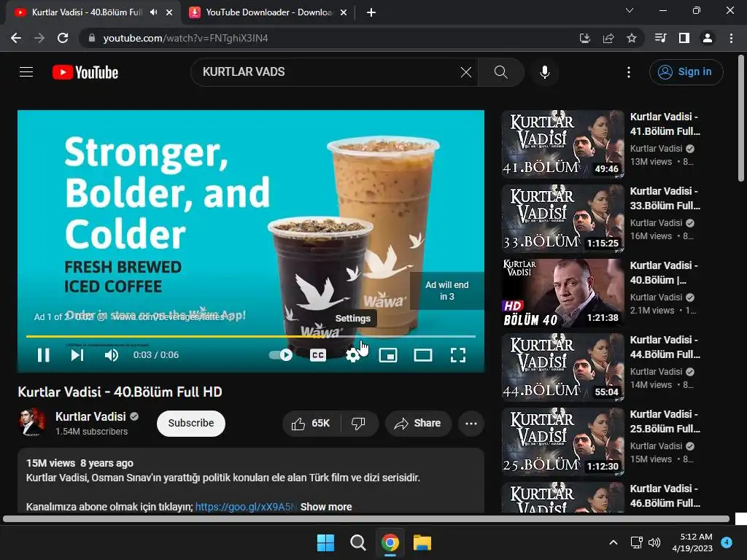
Task: Open a new browser tab
Action: pyautogui.click(x=371, y=12)
